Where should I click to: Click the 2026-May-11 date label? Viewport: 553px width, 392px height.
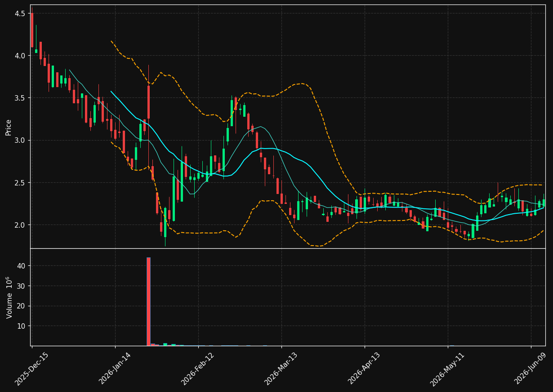coord(447,369)
